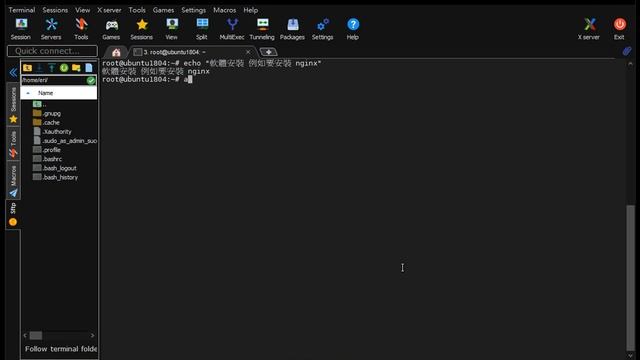The image size is (640, 360).
Task: Switch to the Sftp sidebar tab
Action: point(13,214)
